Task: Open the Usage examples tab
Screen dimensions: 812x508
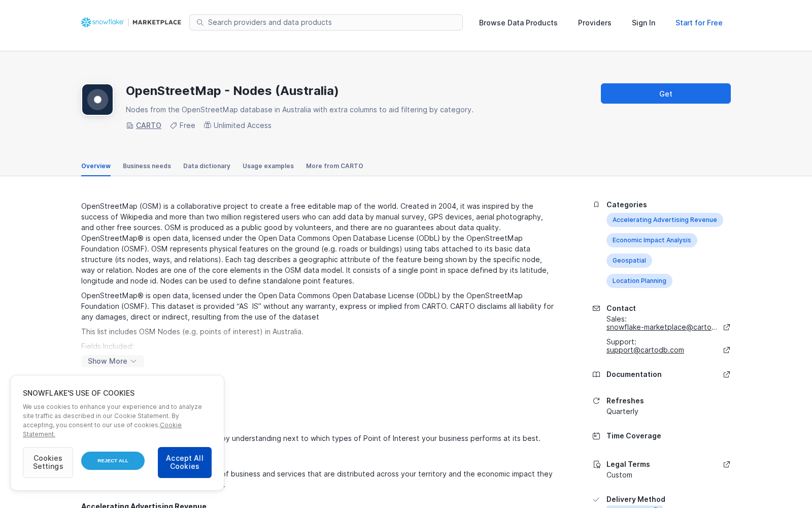Action: [x=268, y=166]
